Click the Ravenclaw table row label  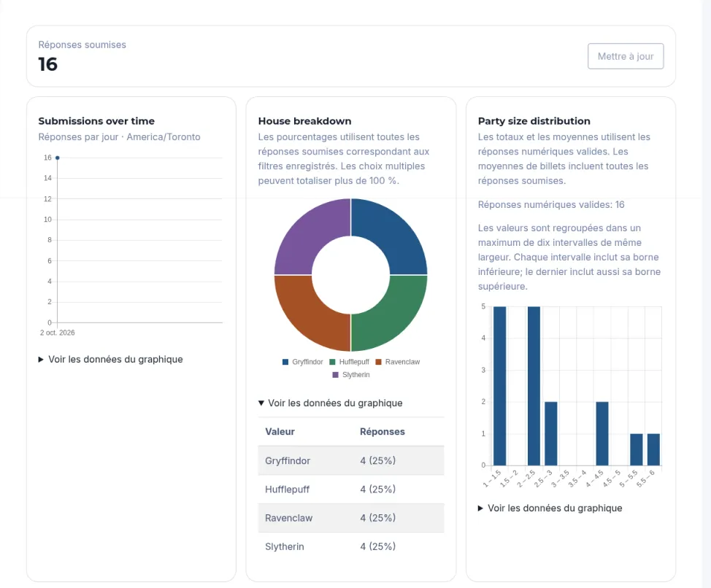pyautogui.click(x=288, y=518)
